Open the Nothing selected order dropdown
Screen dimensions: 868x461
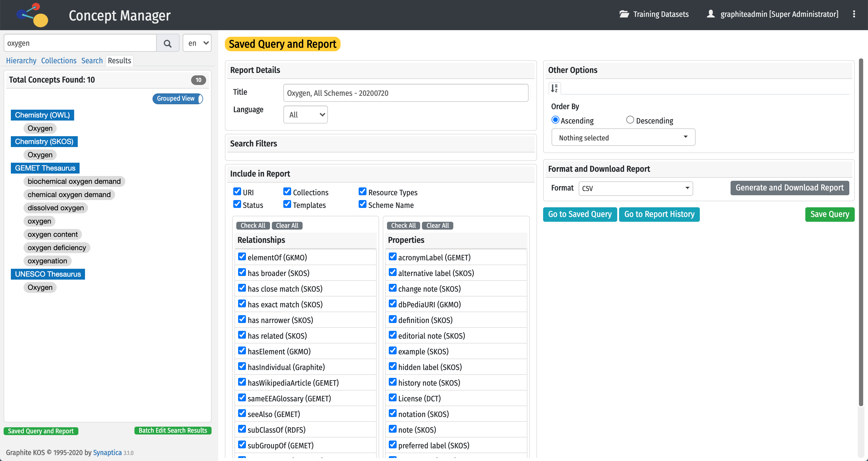click(623, 137)
